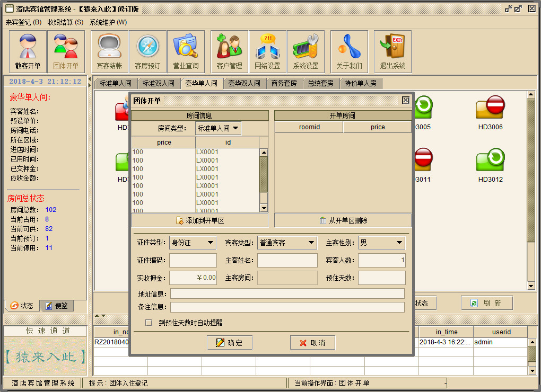
Task: Switch to 状态 tab in left panel
Action: pyautogui.click(x=22, y=306)
